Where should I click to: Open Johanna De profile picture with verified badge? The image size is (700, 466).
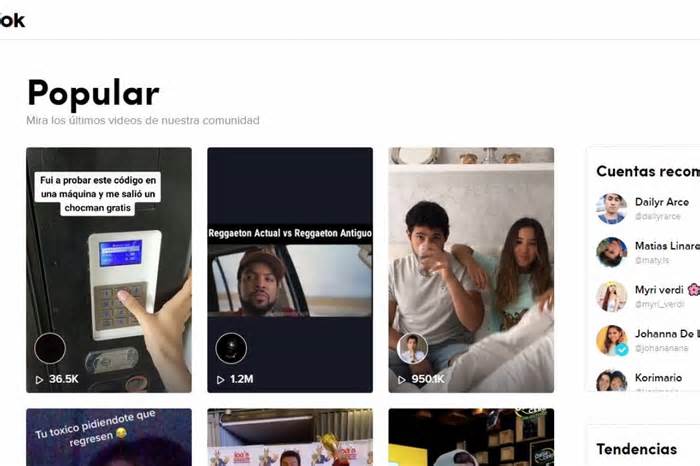coord(611,340)
